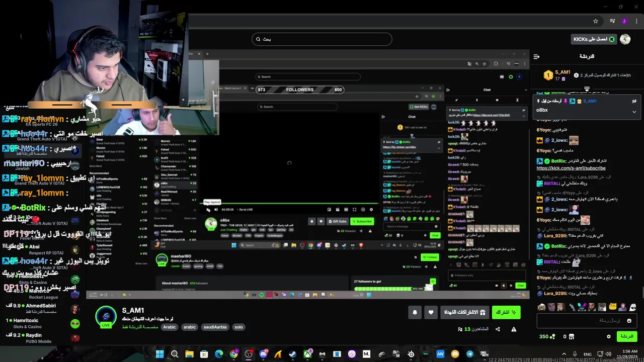Open S_AM1 channel name below stream
This screenshot has height=362, width=644.
(133, 311)
